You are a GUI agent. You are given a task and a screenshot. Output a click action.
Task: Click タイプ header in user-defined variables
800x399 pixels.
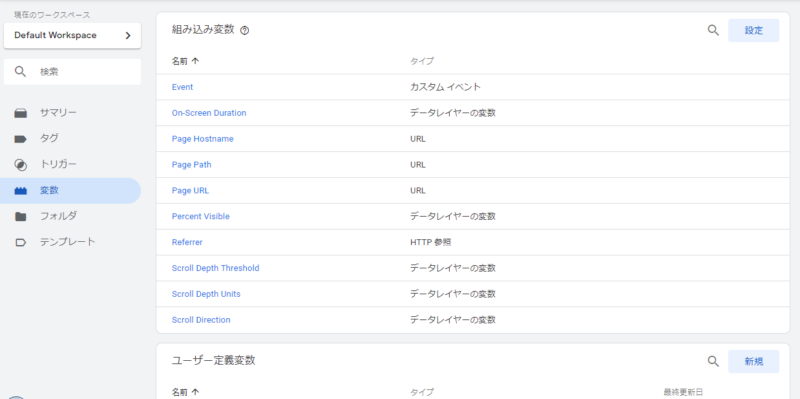coord(422,392)
